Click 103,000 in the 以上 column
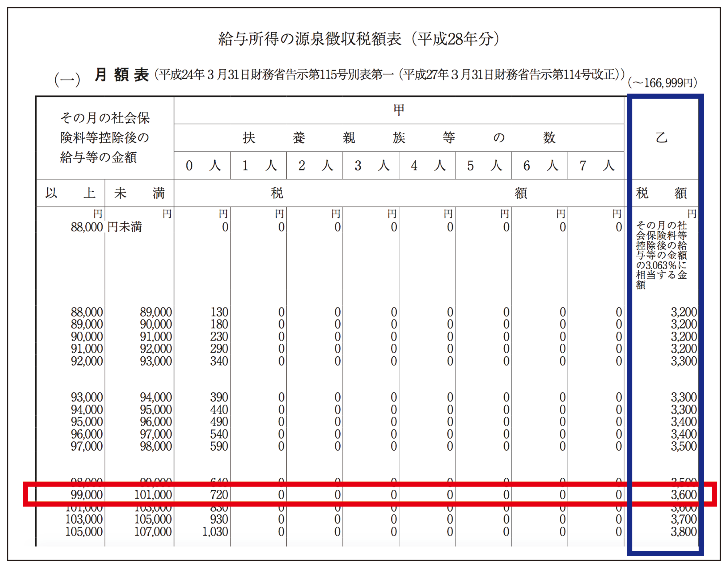 84,519
